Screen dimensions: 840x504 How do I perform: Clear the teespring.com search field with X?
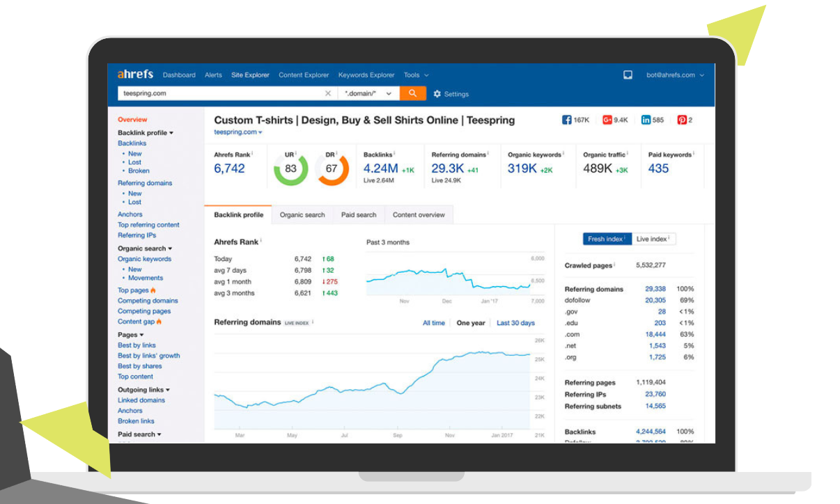[x=328, y=93]
